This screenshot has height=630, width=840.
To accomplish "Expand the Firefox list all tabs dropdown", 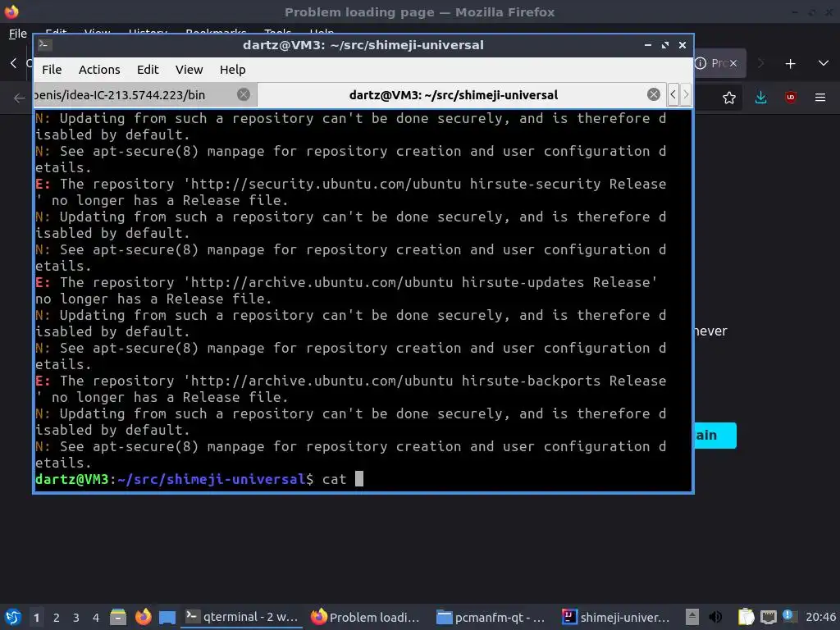I will point(824,63).
